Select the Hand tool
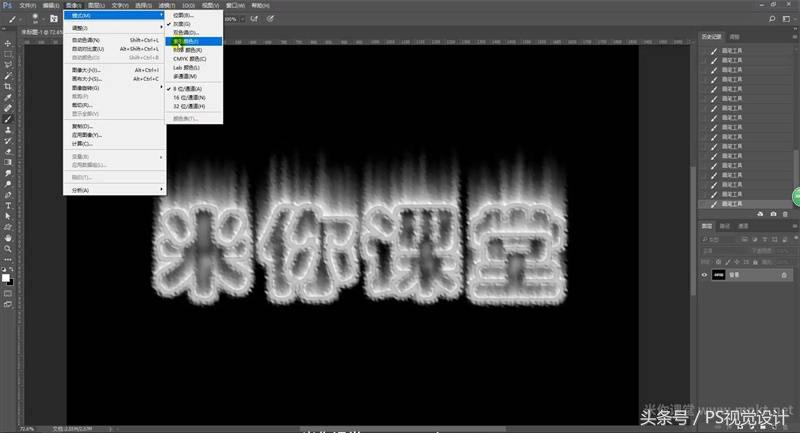 pyautogui.click(x=8, y=238)
